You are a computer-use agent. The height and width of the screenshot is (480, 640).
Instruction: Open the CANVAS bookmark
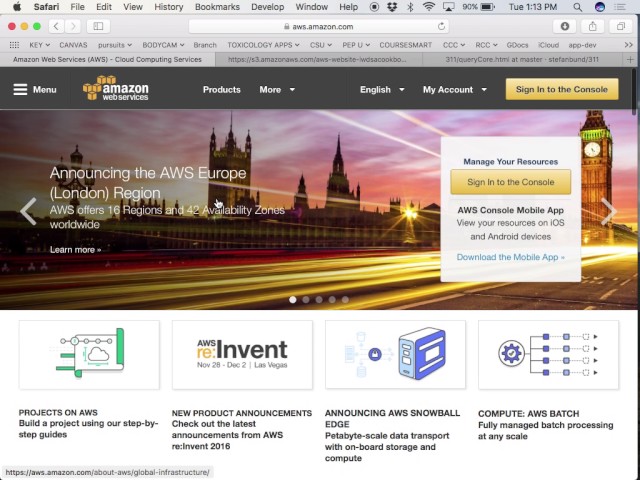click(73, 45)
